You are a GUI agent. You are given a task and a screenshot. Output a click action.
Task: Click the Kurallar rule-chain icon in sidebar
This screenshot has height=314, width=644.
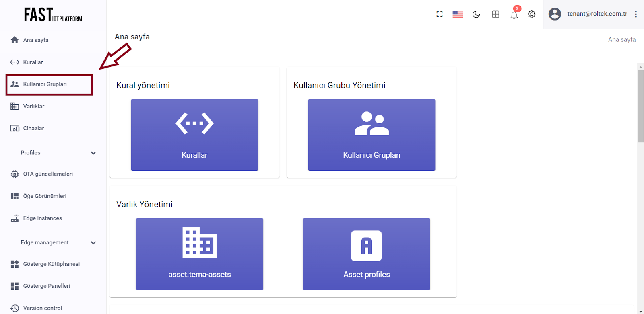(15, 62)
